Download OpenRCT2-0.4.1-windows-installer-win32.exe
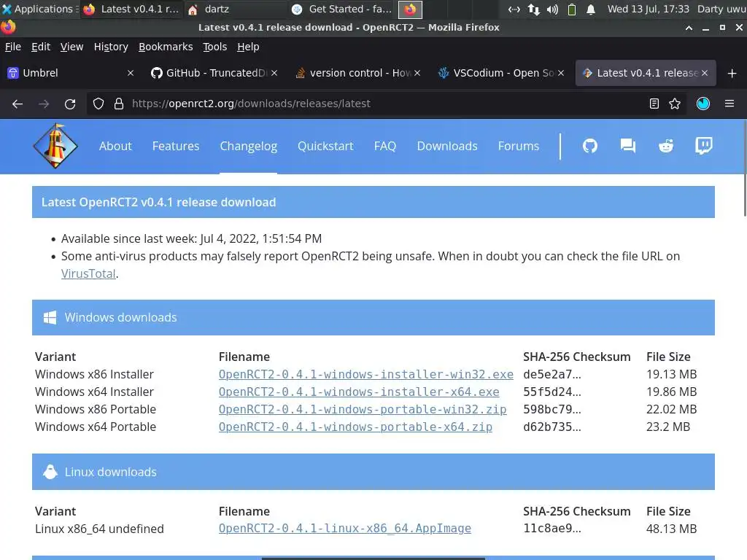The width and height of the screenshot is (747, 560). [366, 374]
